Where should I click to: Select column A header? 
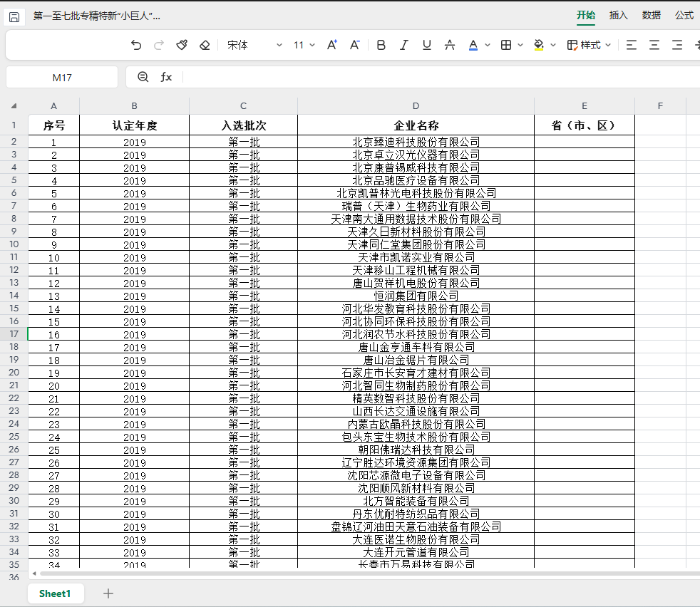[53, 105]
